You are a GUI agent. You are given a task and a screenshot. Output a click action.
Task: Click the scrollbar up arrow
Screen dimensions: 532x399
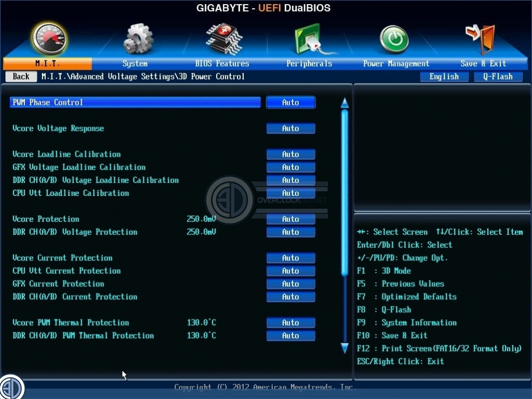pyautogui.click(x=344, y=103)
